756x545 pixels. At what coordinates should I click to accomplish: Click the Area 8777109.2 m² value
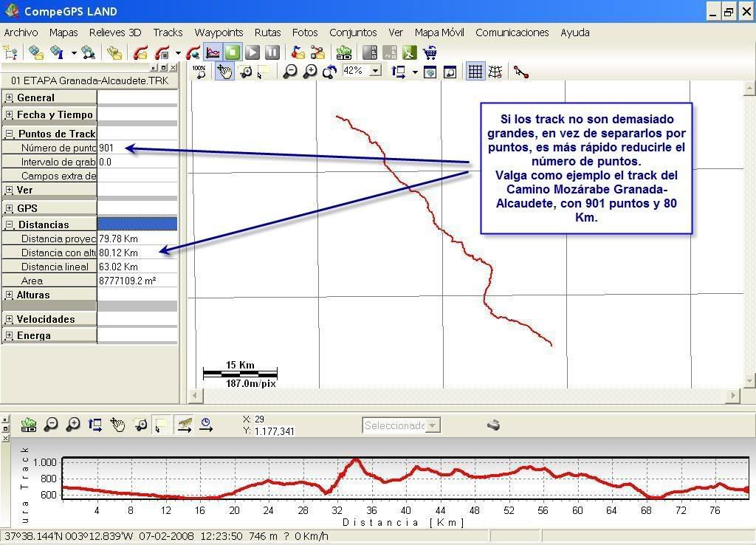[127, 281]
